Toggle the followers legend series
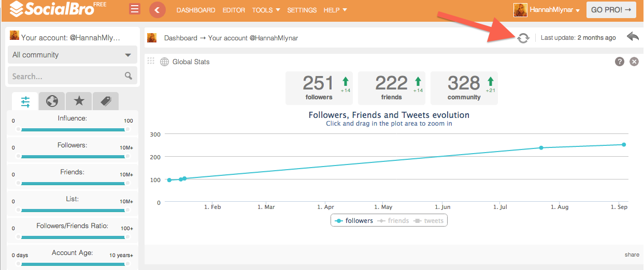The height and width of the screenshot is (270, 644). tap(354, 221)
